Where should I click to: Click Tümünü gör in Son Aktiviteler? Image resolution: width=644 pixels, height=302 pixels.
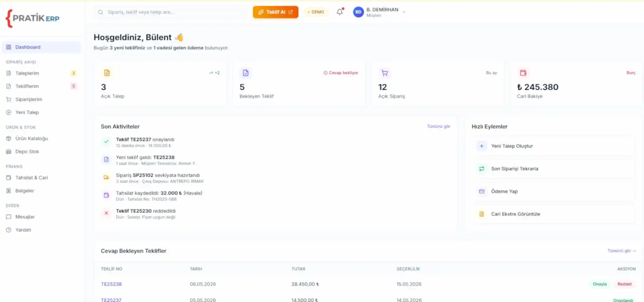(438, 126)
